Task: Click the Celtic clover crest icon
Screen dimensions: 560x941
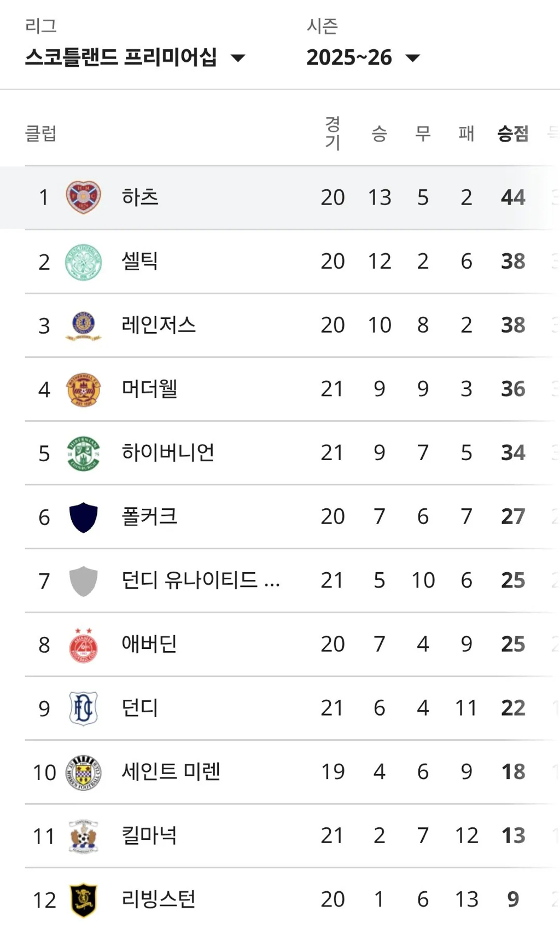Action: point(83,262)
